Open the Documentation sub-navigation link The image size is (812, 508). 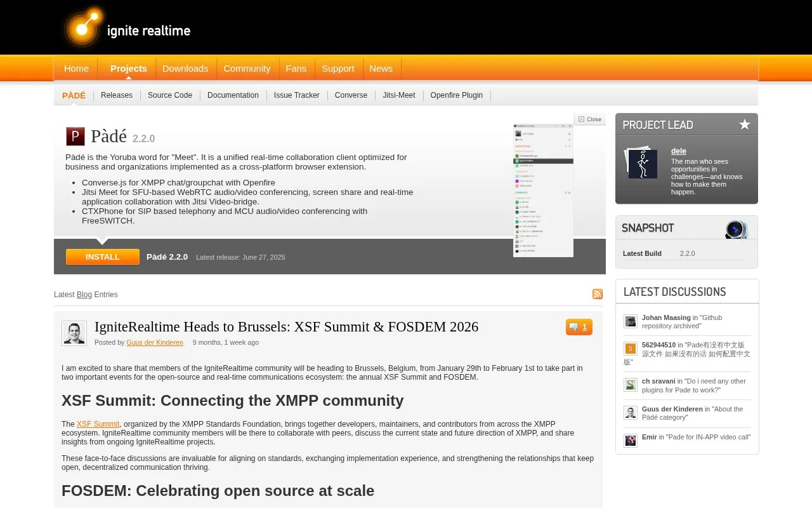pyautogui.click(x=233, y=95)
